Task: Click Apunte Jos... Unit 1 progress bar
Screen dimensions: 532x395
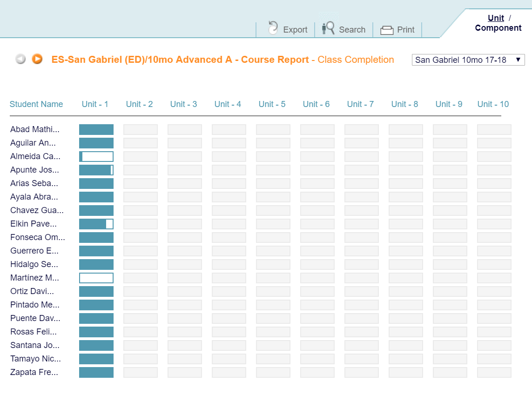Action: [96, 170]
